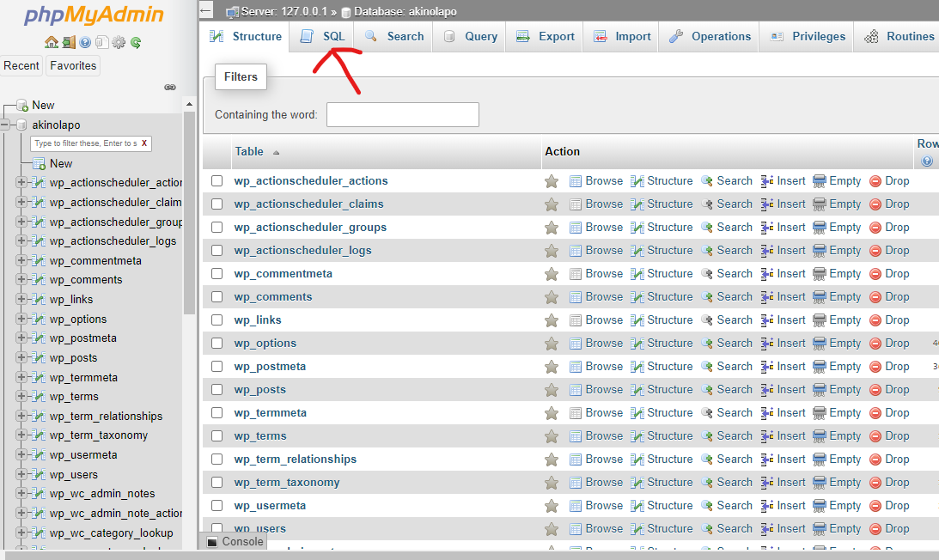
Task: Expand wp_term_taxonomy node in sidebar tree
Action: (x=21, y=435)
